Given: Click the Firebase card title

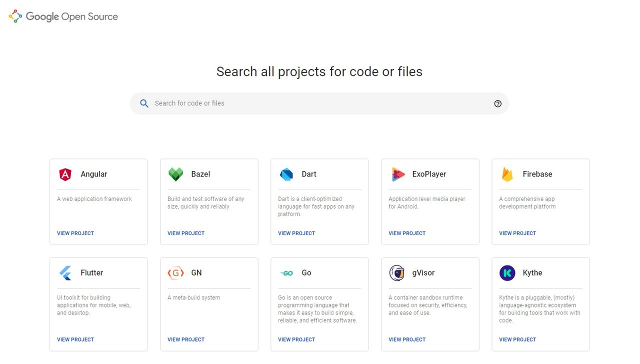Looking at the screenshot, I should click(537, 174).
